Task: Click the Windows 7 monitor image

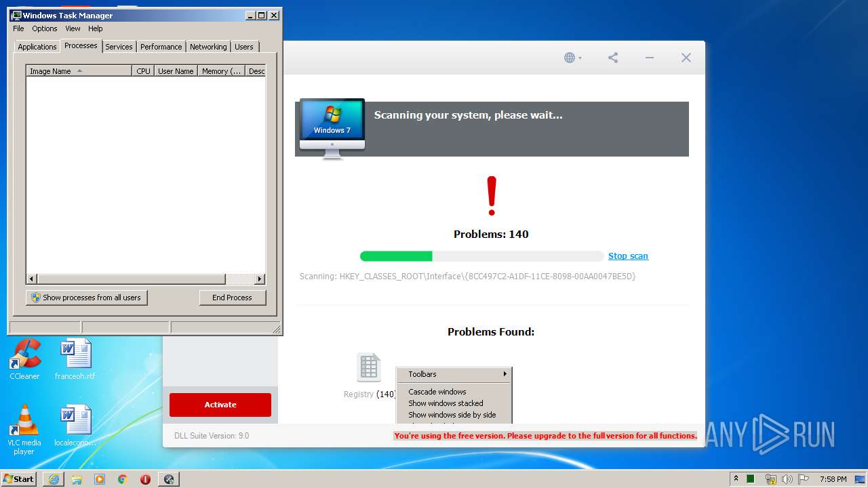Action: 332,129
